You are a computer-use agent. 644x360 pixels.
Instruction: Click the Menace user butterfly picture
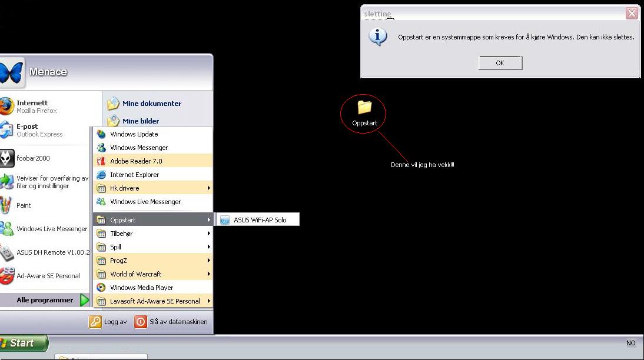(x=11, y=73)
